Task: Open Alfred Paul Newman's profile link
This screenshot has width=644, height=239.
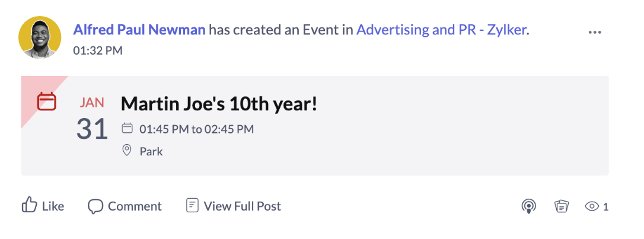Action: tap(139, 30)
